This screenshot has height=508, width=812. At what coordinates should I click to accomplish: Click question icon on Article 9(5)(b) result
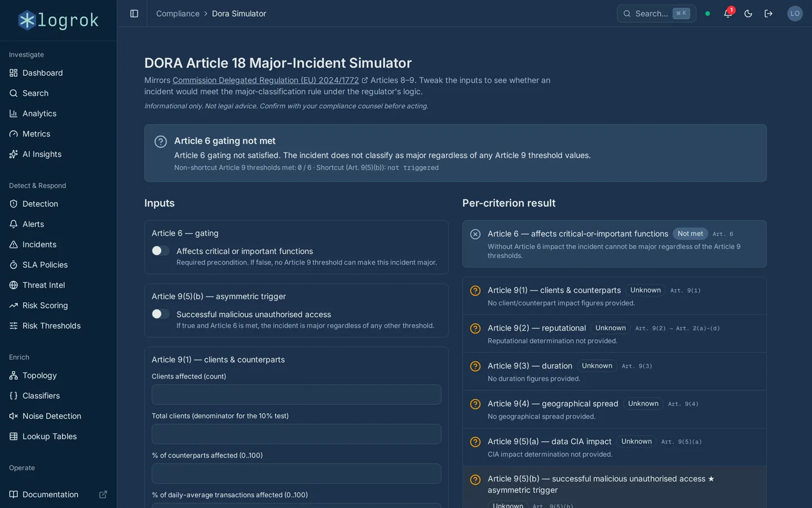tap(475, 480)
